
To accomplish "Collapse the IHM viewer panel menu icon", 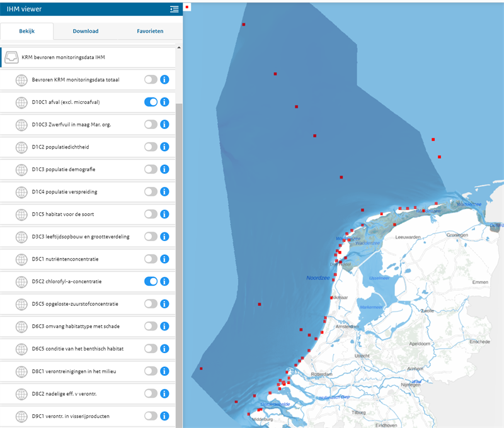I will pos(175,9).
